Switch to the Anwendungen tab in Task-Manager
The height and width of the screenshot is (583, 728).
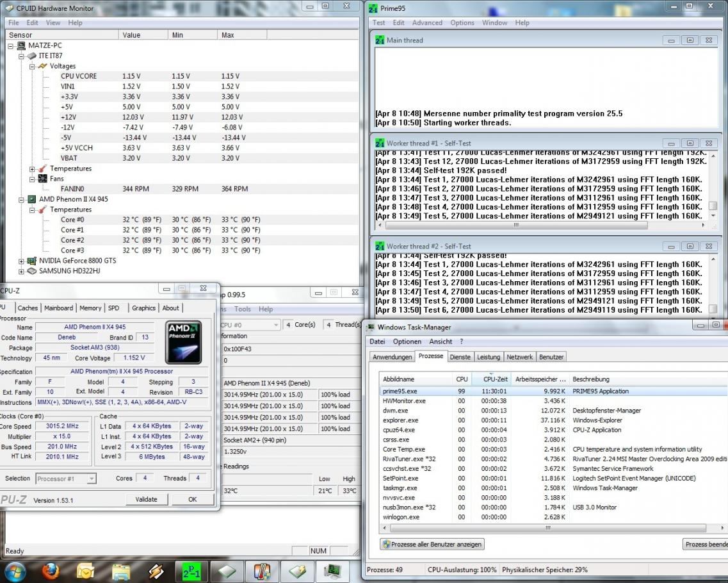click(392, 357)
